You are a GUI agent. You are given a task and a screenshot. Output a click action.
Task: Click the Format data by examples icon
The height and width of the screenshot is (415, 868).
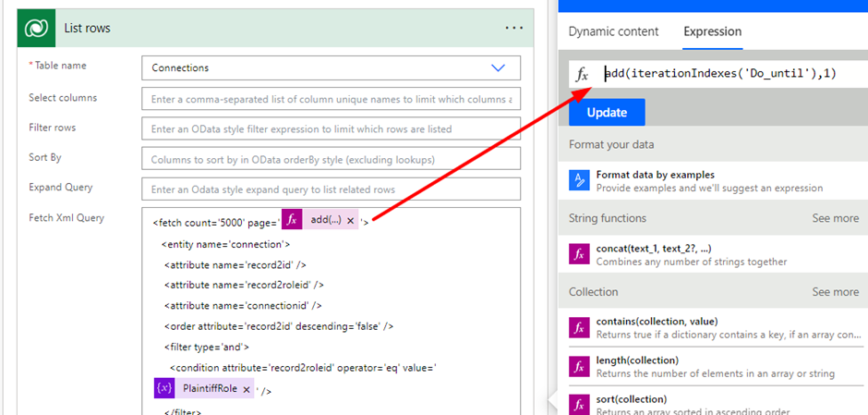(579, 180)
